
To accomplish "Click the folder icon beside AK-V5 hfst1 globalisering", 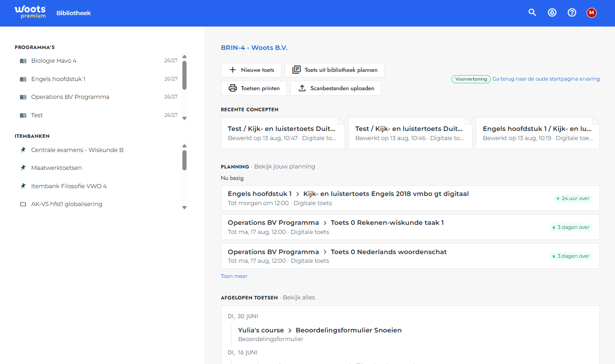I will point(23,204).
